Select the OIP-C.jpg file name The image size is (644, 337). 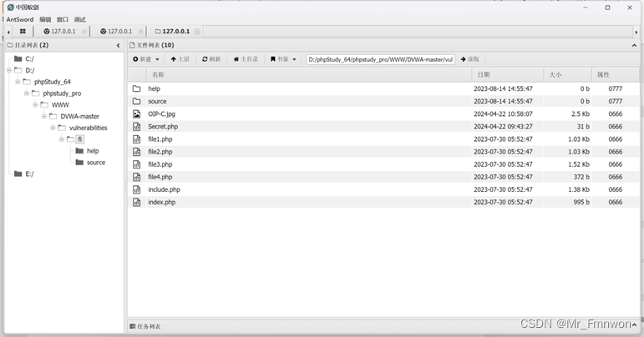coord(161,114)
